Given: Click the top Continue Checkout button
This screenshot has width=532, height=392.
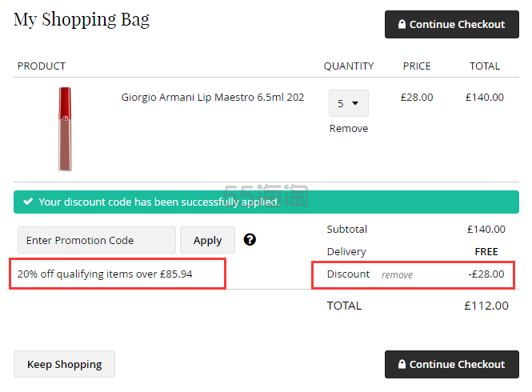Looking at the screenshot, I should [x=451, y=25].
